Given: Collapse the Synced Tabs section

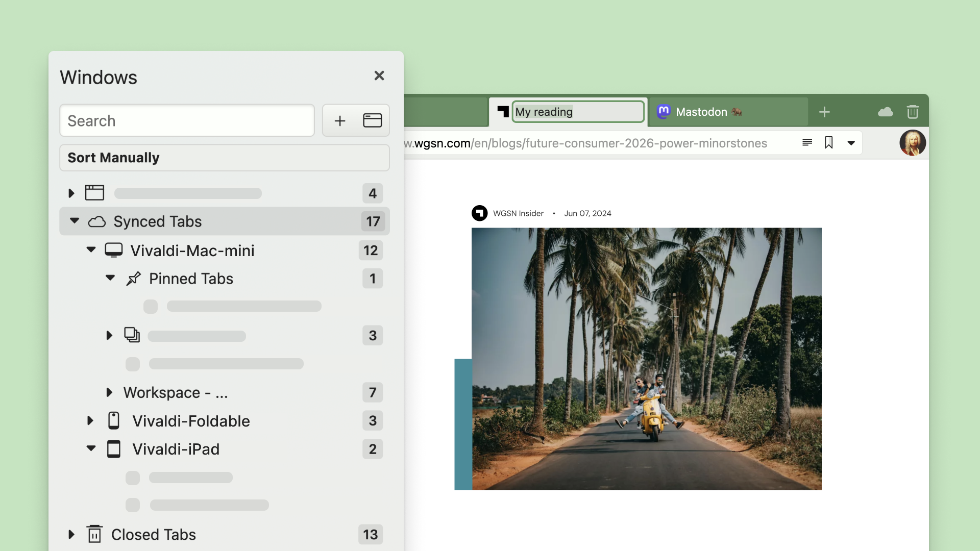Looking at the screenshot, I should pos(74,221).
